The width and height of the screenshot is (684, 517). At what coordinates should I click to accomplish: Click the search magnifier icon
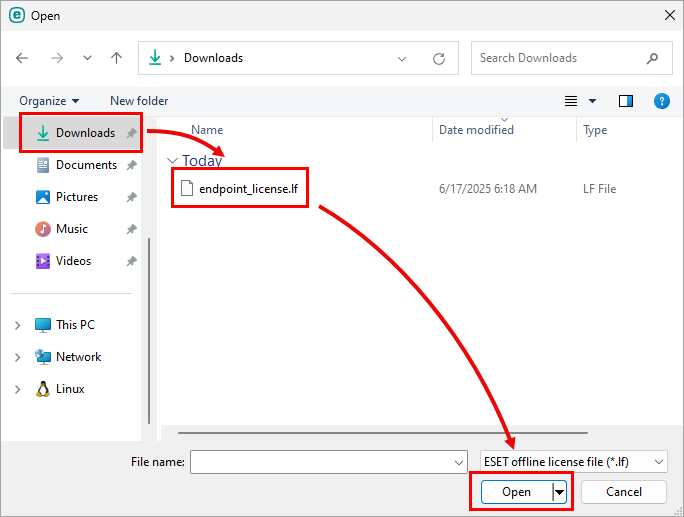(x=653, y=58)
